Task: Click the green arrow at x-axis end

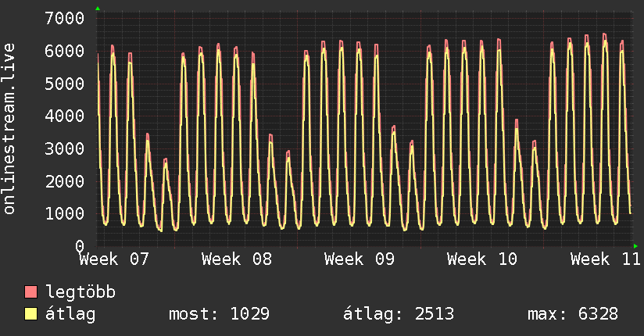Action: (635, 246)
